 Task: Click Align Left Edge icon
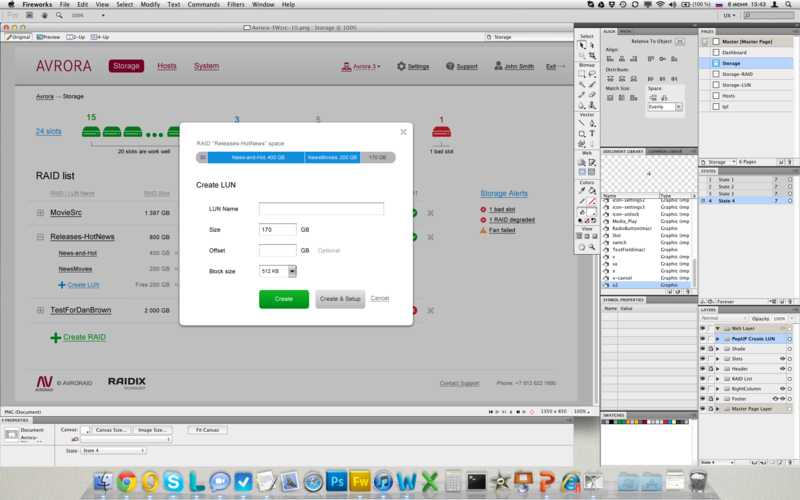(x=610, y=59)
